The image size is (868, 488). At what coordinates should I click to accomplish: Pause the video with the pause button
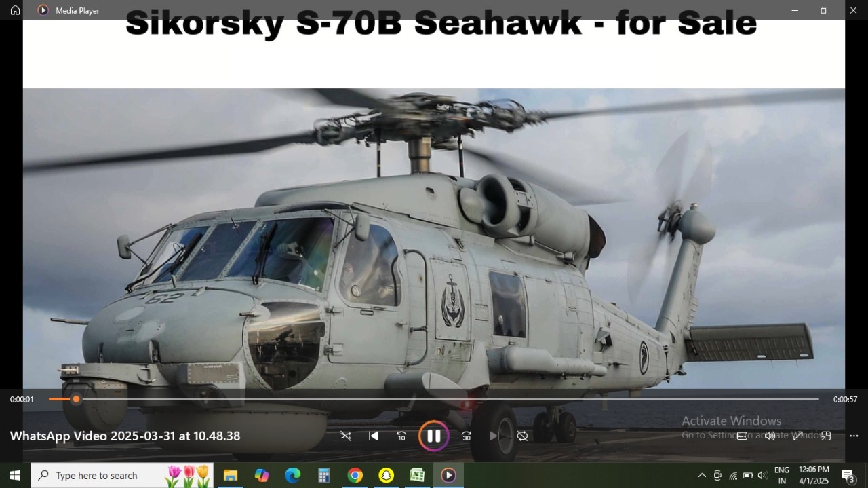tap(434, 436)
